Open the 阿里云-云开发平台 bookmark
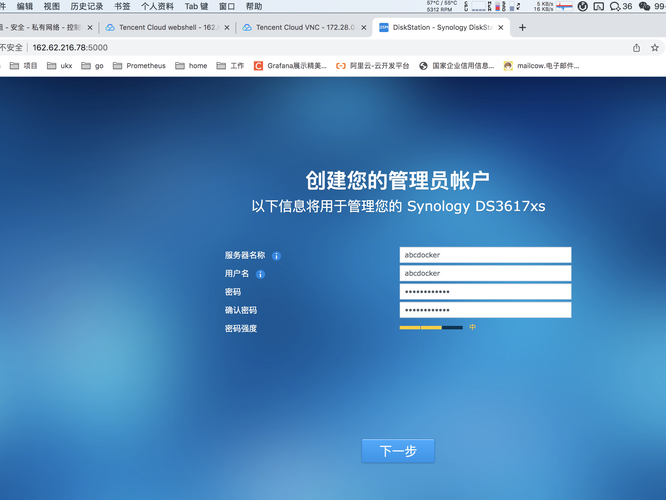The width and height of the screenshot is (666, 500). (373, 66)
